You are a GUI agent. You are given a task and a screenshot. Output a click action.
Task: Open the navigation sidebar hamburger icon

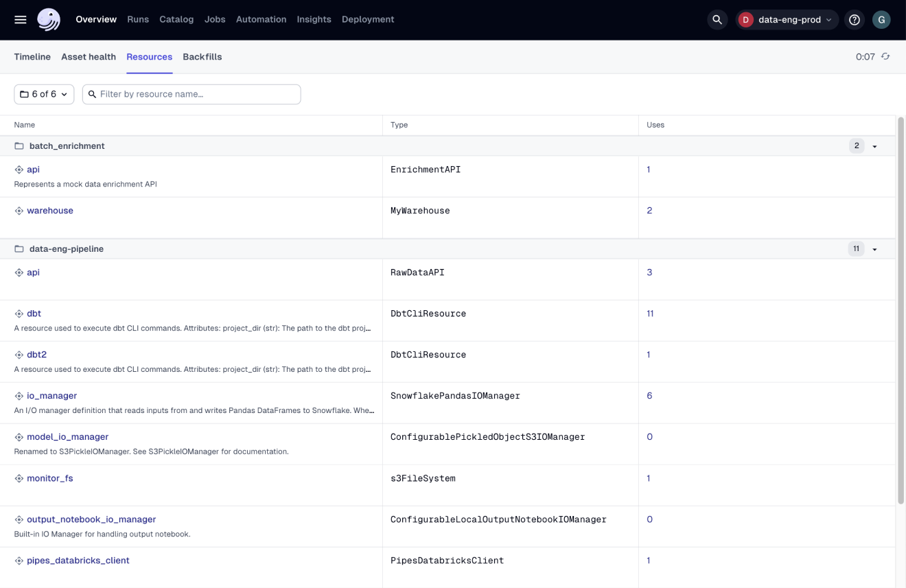point(21,19)
